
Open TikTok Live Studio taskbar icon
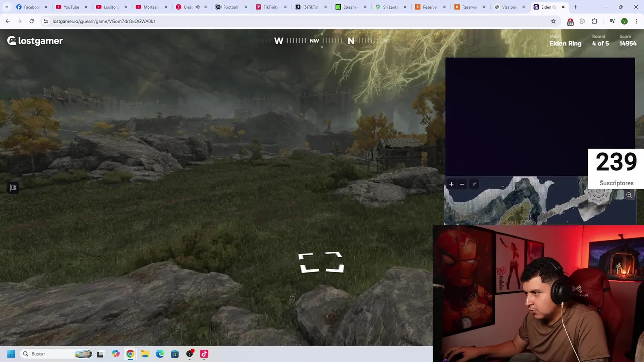[204, 354]
